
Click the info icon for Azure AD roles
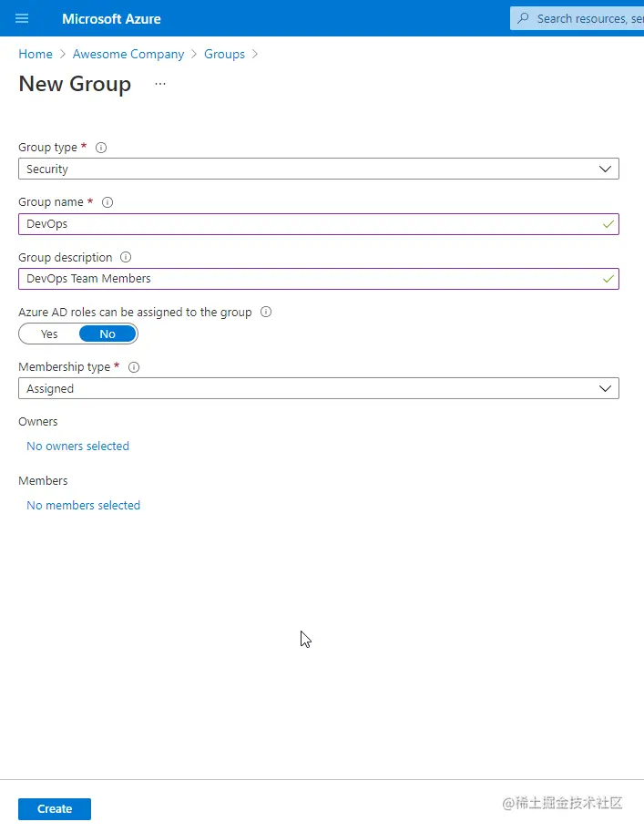coord(265,312)
